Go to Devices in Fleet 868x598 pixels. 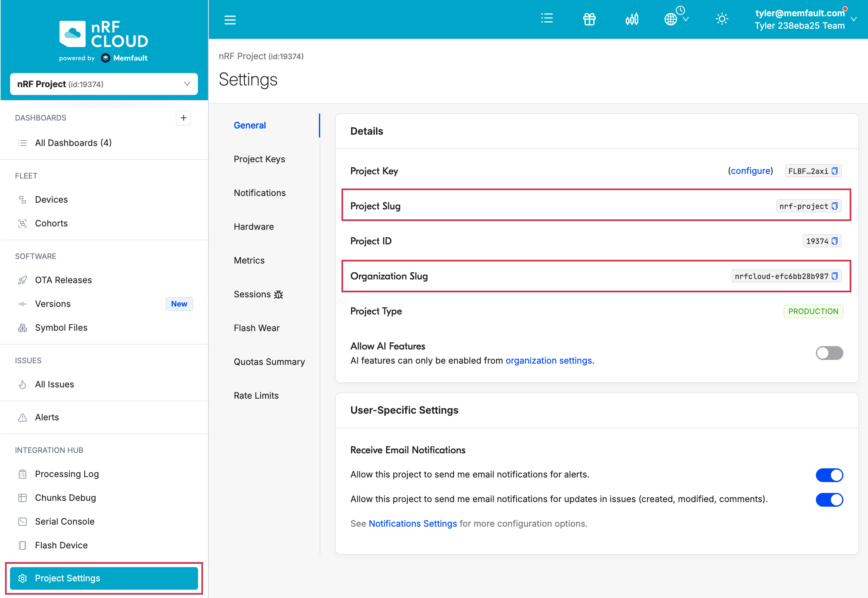[51, 199]
